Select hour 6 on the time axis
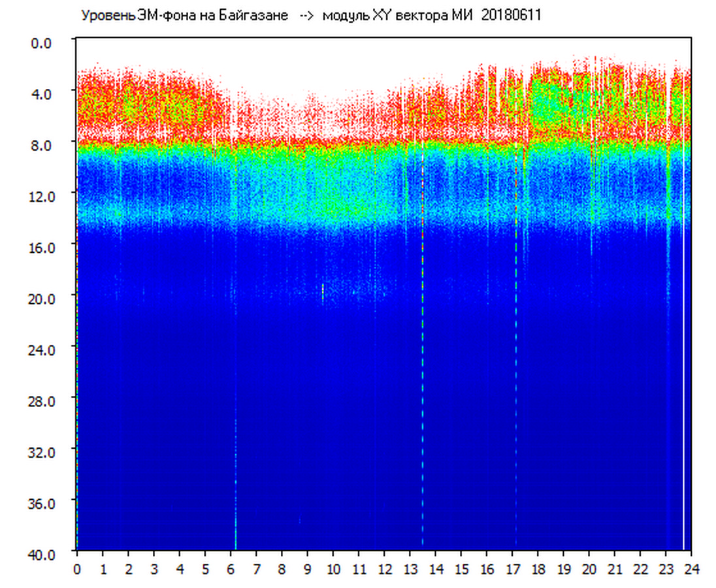 231,569
